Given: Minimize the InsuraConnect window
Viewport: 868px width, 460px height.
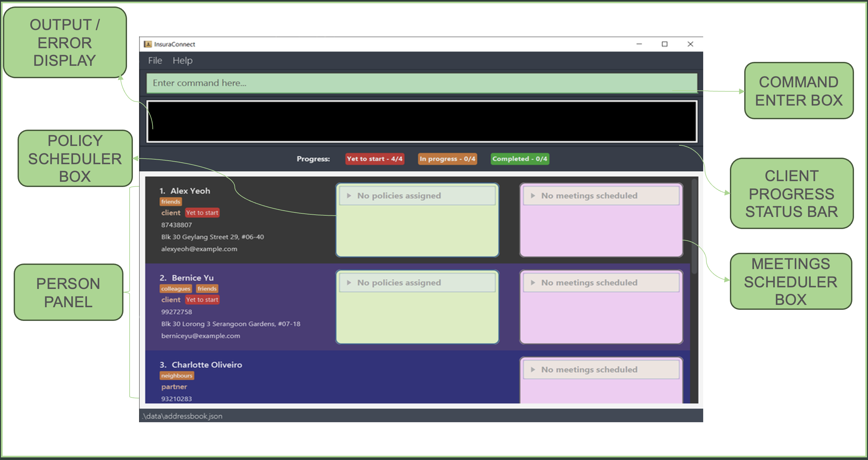Looking at the screenshot, I should click(639, 44).
